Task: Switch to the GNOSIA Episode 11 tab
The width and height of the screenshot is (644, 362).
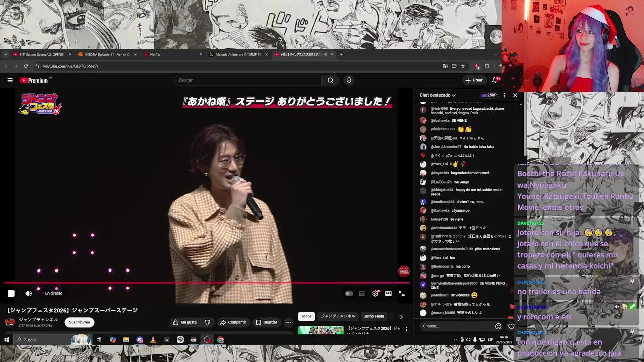Action: pos(107,54)
